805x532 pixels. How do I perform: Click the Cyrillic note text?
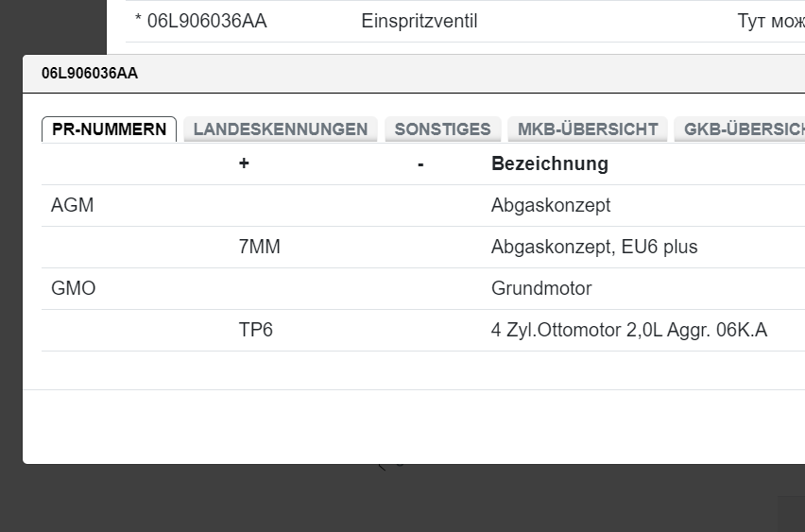click(x=770, y=21)
